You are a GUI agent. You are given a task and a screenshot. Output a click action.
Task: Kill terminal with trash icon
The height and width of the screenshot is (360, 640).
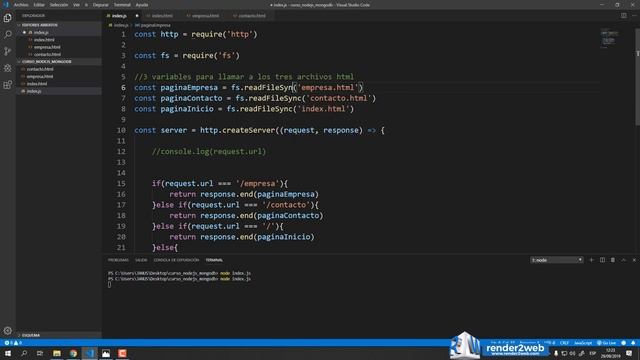pos(613,260)
